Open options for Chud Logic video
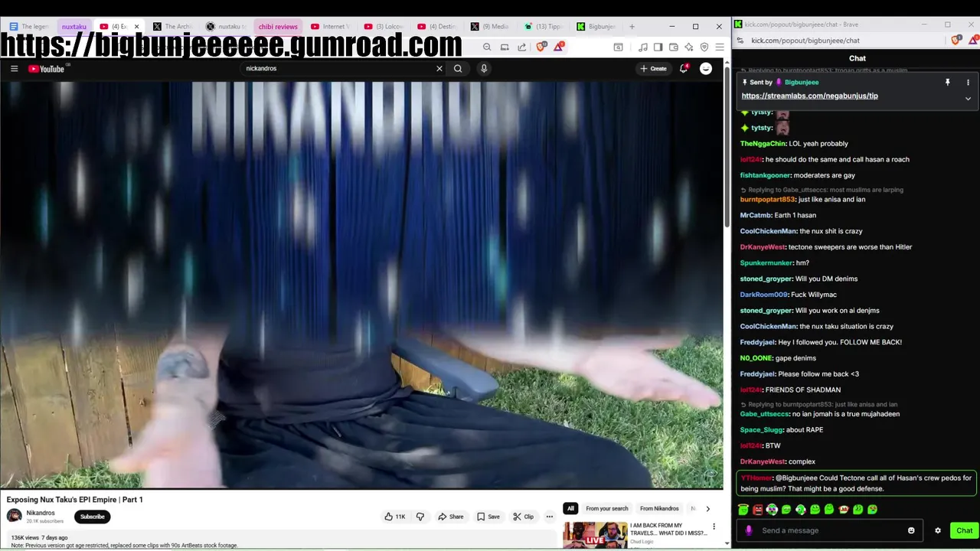Image resolution: width=980 pixels, height=551 pixels. (x=714, y=527)
